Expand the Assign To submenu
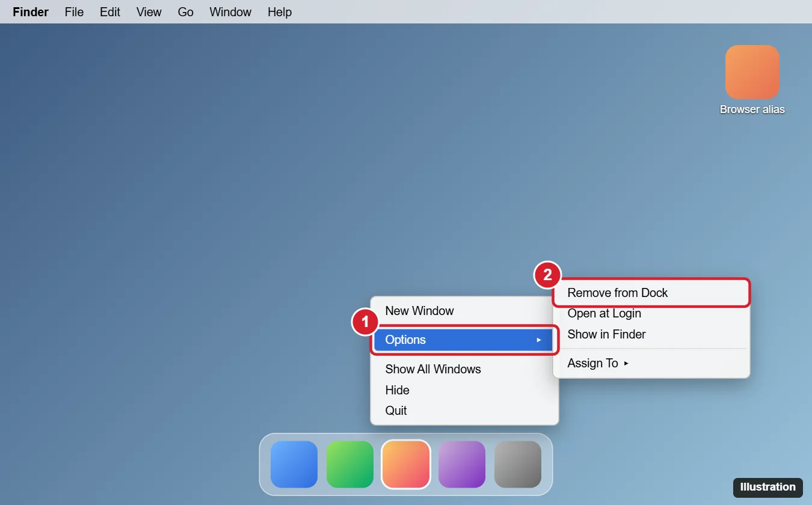Screen dimensions: 812x505 pyautogui.click(x=651, y=363)
